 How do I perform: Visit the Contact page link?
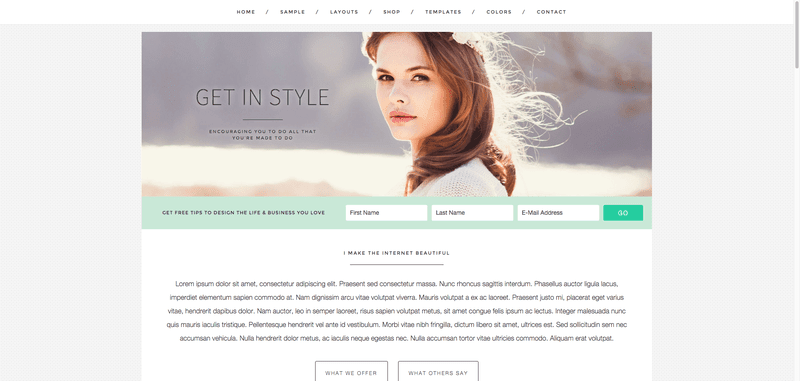(x=551, y=12)
